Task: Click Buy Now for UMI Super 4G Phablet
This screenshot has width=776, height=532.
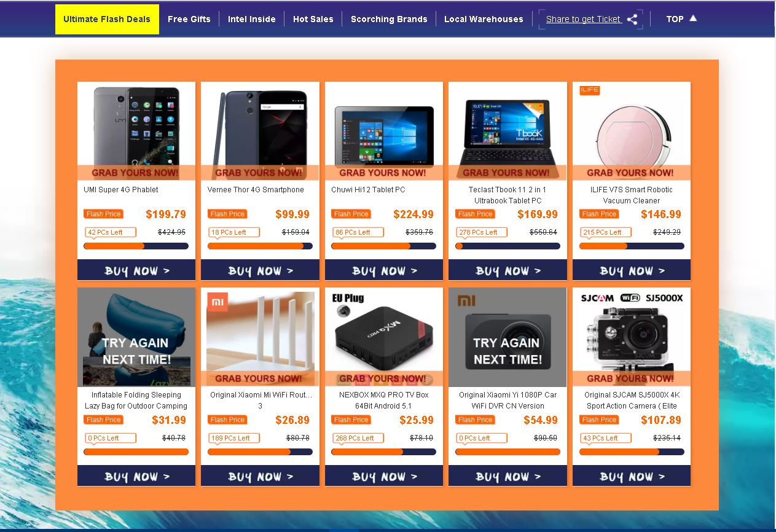Action: 136,270
